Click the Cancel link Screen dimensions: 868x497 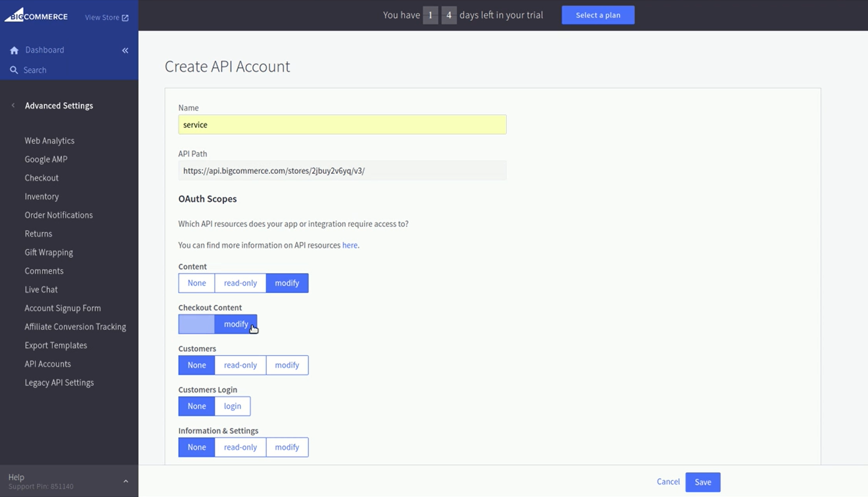coord(668,482)
